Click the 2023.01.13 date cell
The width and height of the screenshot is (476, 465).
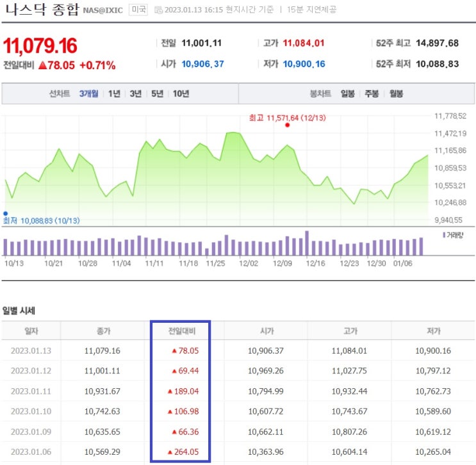point(31,350)
